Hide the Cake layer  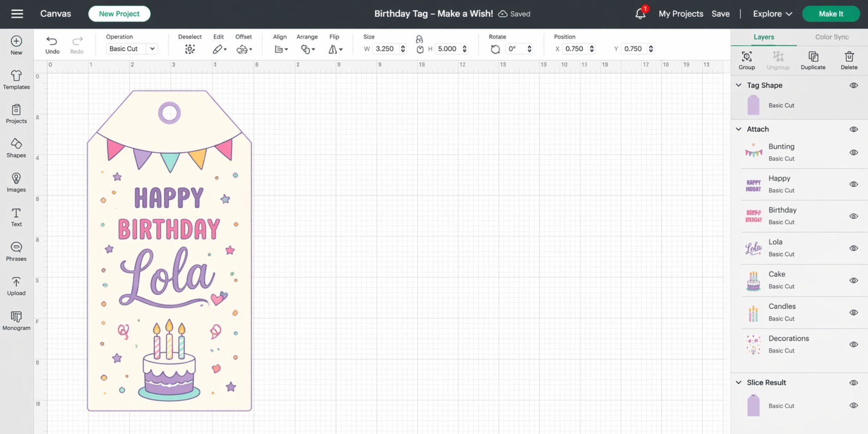coord(854,280)
